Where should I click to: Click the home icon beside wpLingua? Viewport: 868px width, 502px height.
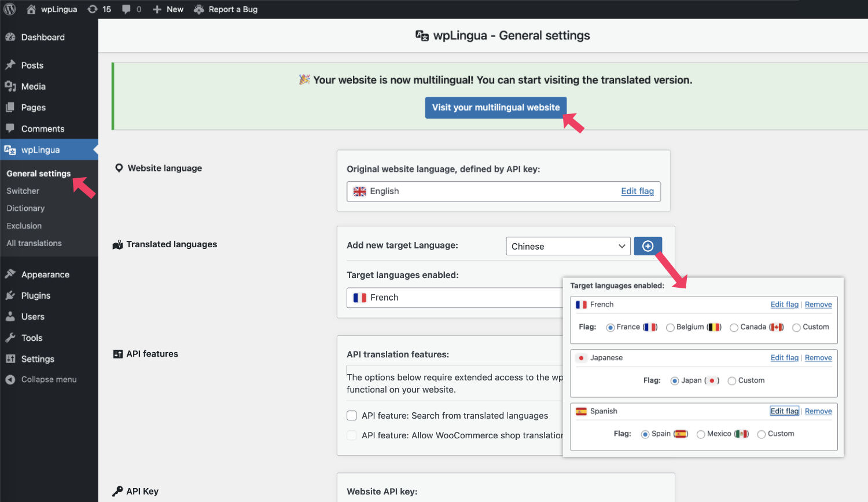(31, 9)
